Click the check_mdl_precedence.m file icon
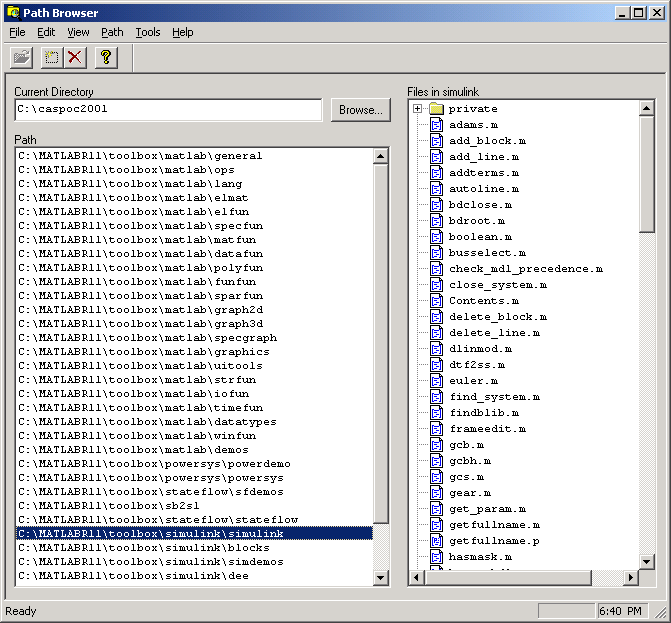Image resolution: width=671 pixels, height=623 pixels. click(436, 269)
